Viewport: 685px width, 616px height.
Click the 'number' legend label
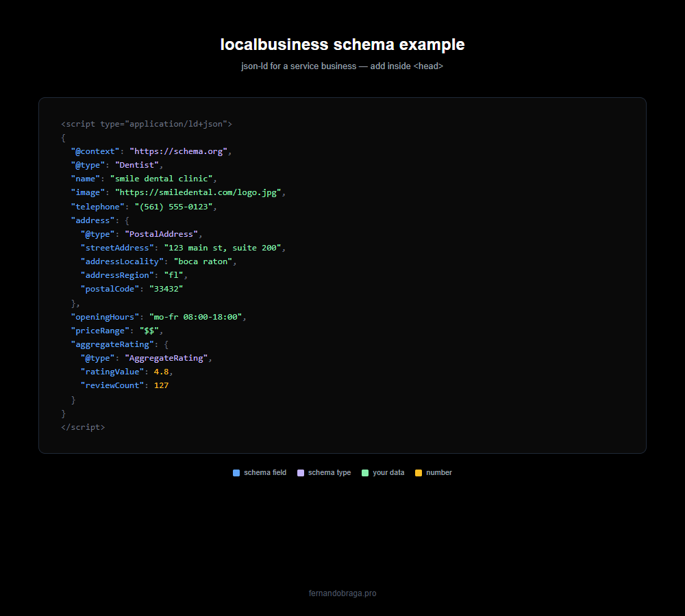click(439, 473)
